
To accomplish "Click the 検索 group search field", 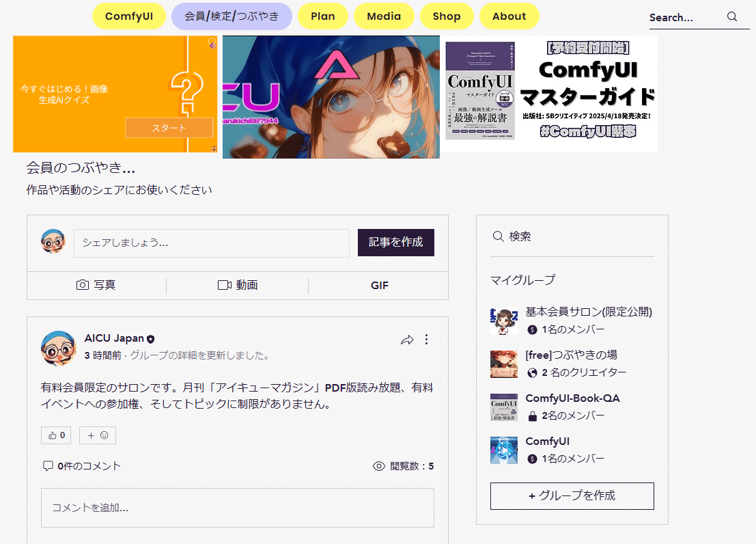I will coord(572,236).
